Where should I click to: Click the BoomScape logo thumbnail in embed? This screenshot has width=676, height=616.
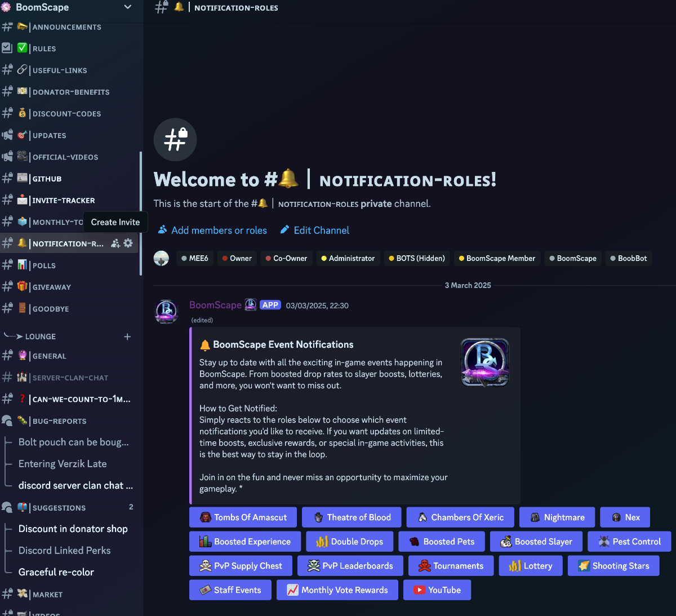[485, 362]
